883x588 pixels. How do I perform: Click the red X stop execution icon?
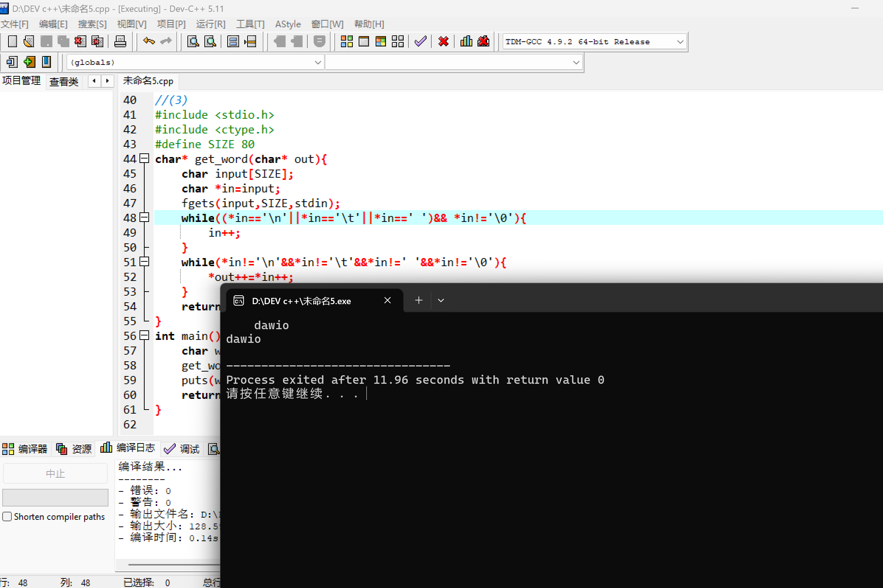click(x=443, y=41)
